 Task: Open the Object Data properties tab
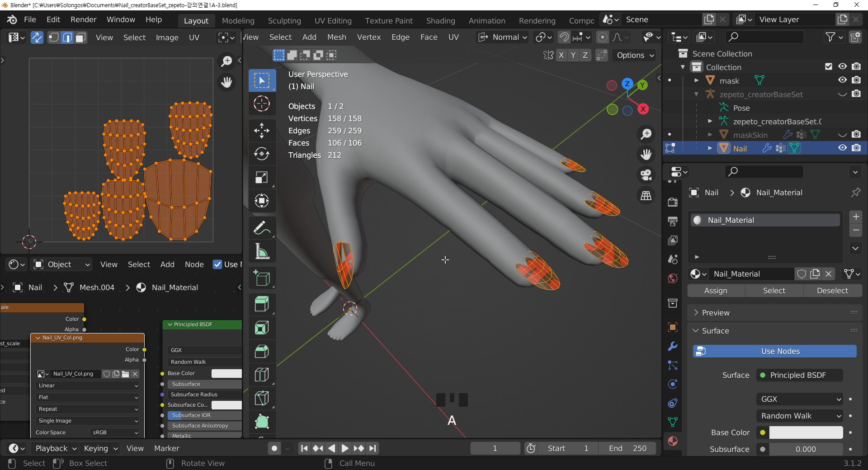click(x=673, y=422)
